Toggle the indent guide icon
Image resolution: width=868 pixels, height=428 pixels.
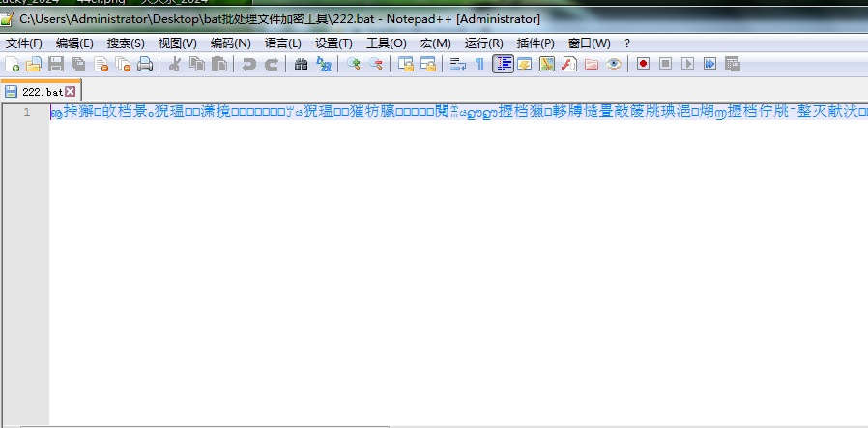[x=503, y=64]
